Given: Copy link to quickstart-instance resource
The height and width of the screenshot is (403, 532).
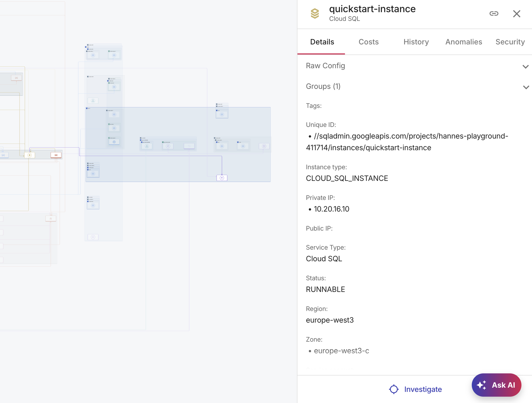Looking at the screenshot, I should 494,13.
